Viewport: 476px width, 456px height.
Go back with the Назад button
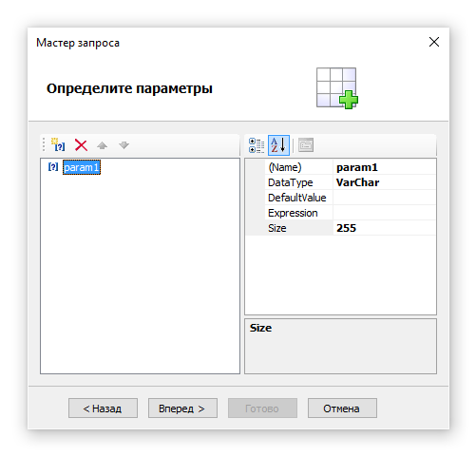point(103,408)
